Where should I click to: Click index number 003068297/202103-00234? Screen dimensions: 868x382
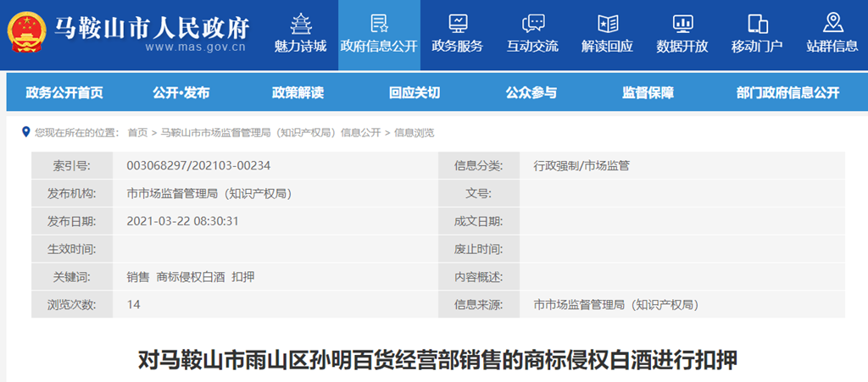[x=198, y=165]
